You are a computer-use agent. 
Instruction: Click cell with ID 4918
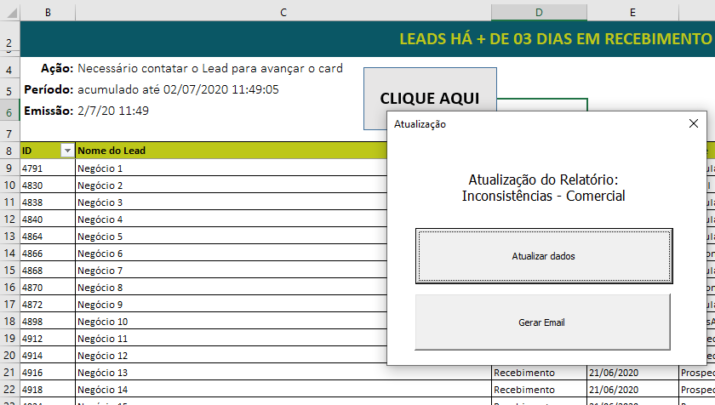point(47,389)
